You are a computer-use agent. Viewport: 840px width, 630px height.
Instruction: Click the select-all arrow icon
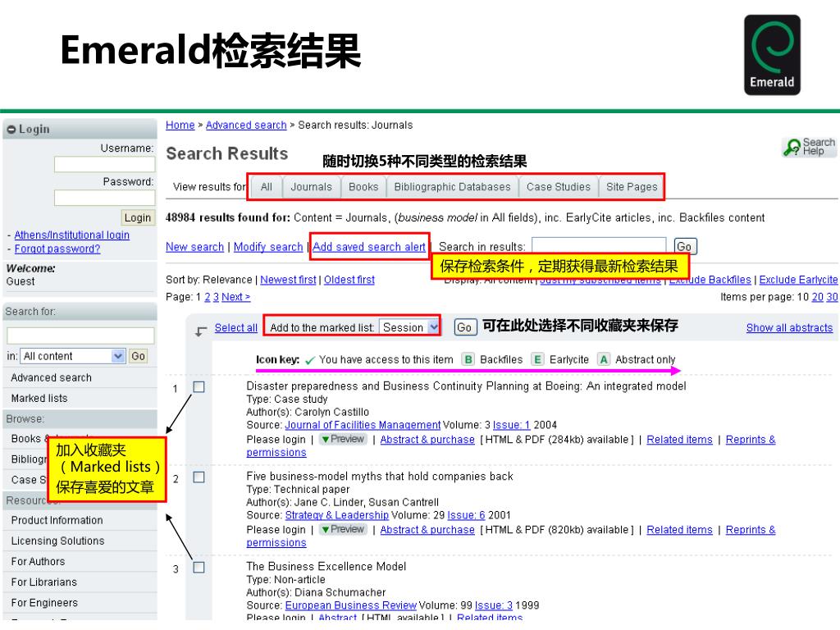pyautogui.click(x=200, y=331)
